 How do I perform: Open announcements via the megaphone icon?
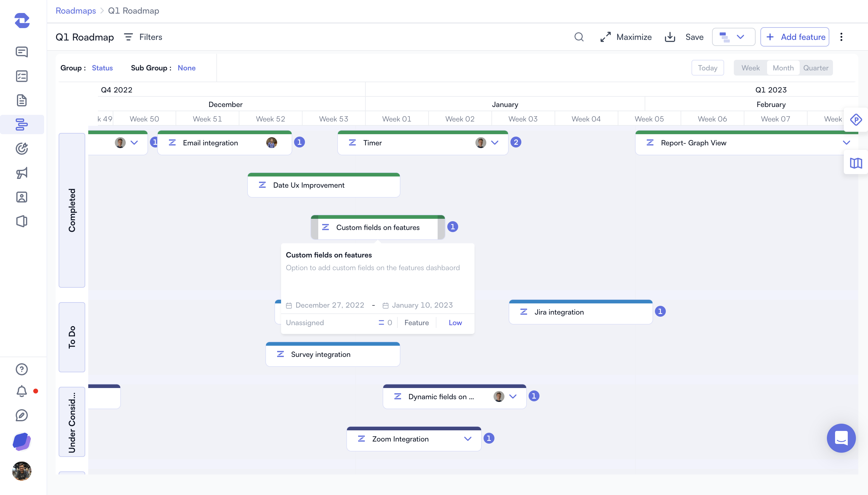pos(22,173)
